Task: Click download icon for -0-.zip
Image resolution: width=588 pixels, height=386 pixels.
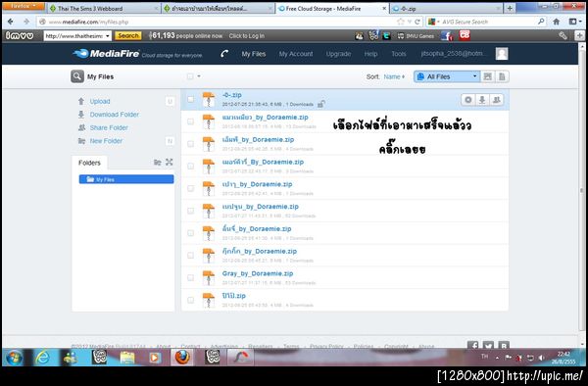Action: tap(482, 100)
